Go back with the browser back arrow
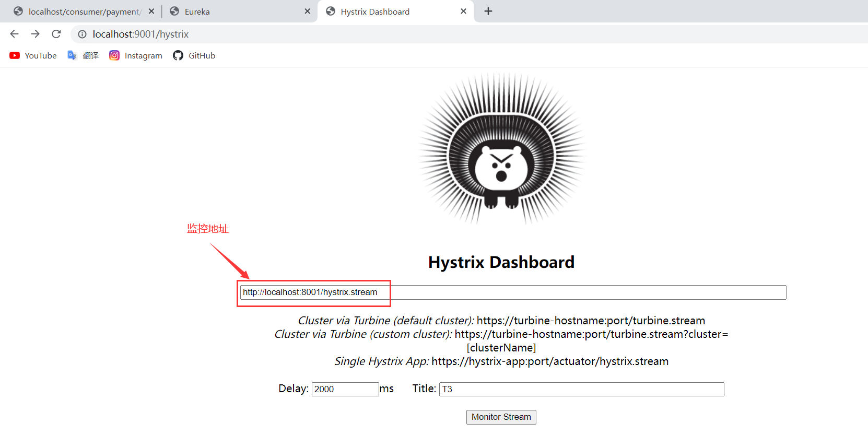 click(14, 34)
